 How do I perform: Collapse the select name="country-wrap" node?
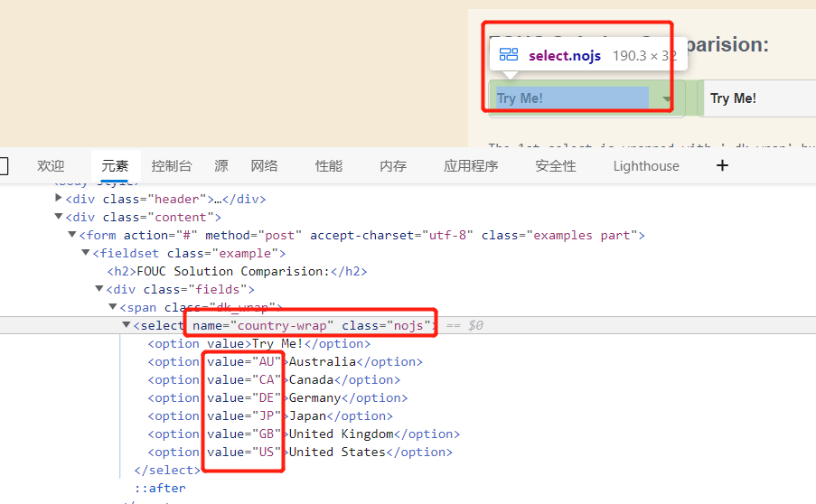126,324
